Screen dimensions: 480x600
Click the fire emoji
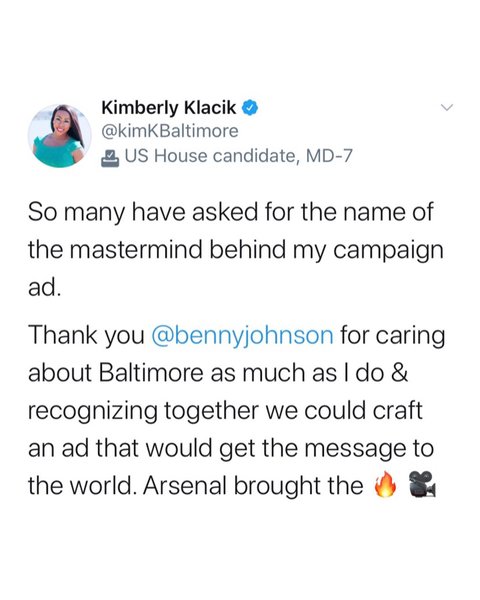tap(385, 484)
